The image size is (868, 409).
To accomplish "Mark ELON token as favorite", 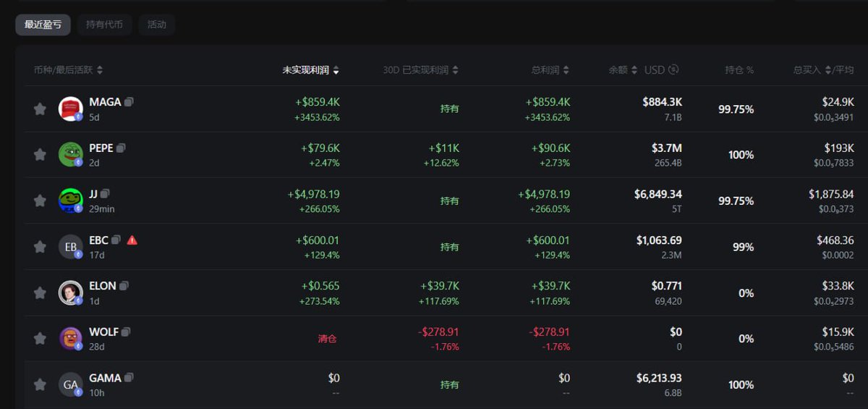I will pos(40,292).
